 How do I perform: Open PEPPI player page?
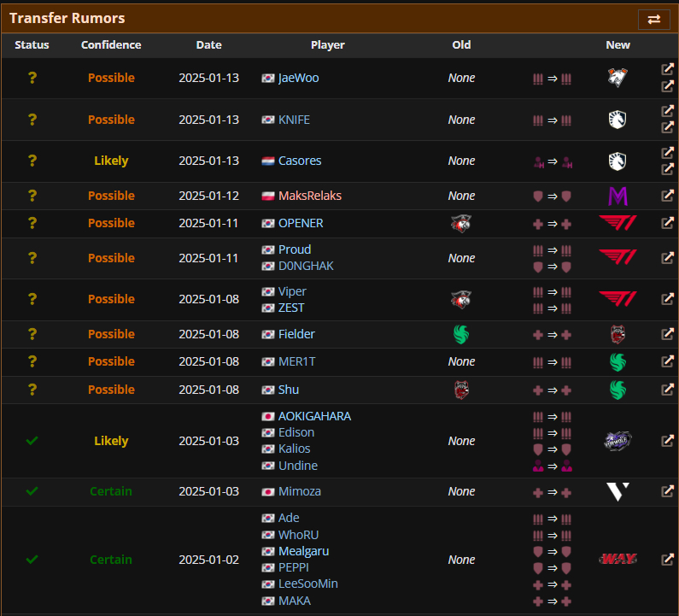(294, 567)
